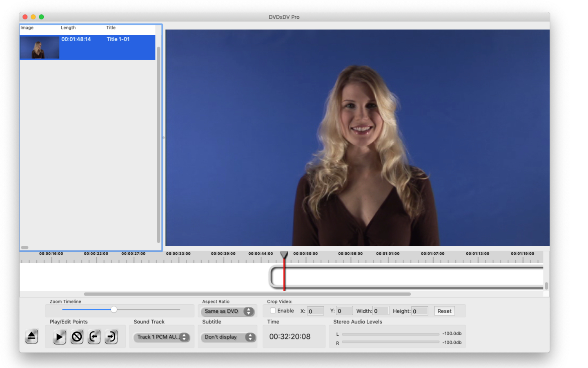Click the clear edit points icon
The image size is (588, 368).
tap(77, 337)
